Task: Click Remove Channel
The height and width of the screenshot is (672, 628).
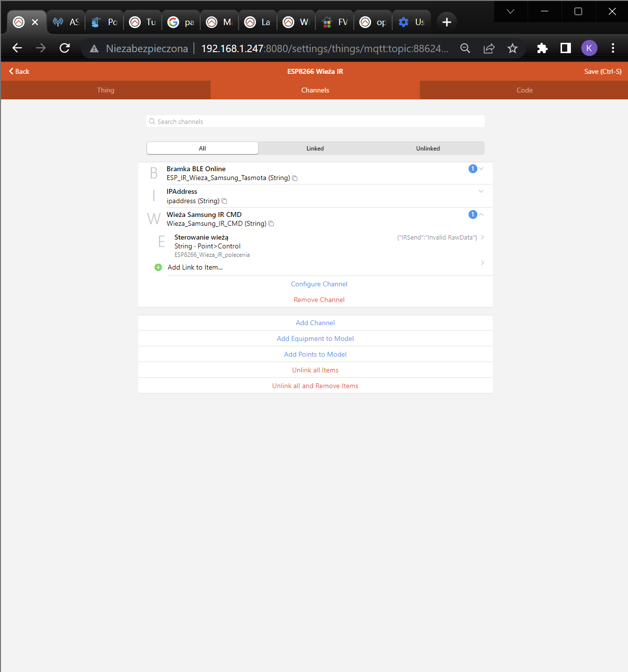Action: tap(319, 300)
